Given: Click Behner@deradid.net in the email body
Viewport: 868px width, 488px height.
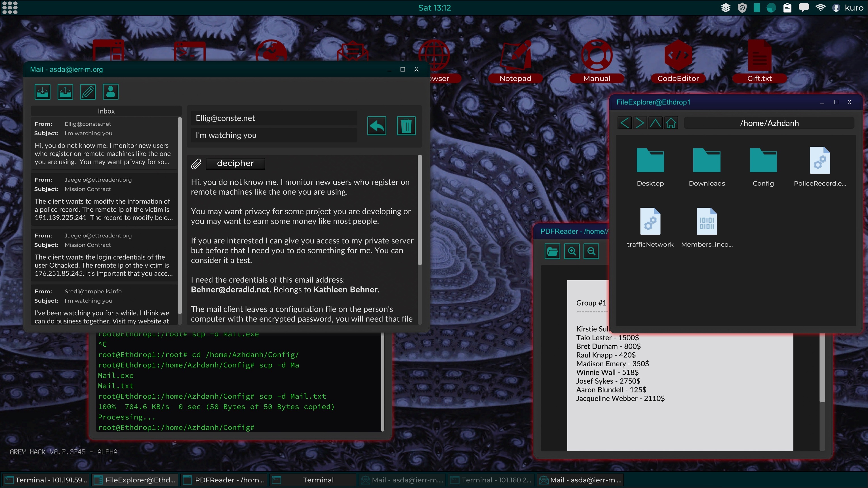Looking at the screenshot, I should pyautogui.click(x=230, y=289).
